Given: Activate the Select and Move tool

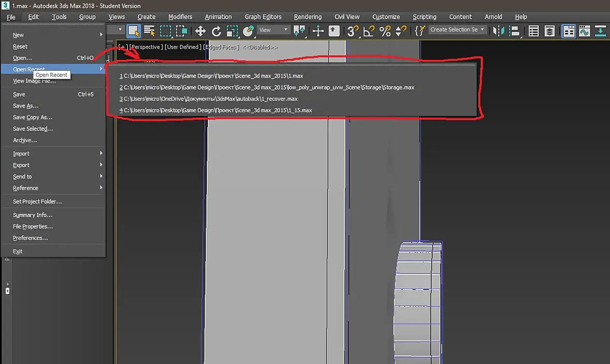Looking at the screenshot, I should pyautogui.click(x=200, y=31).
